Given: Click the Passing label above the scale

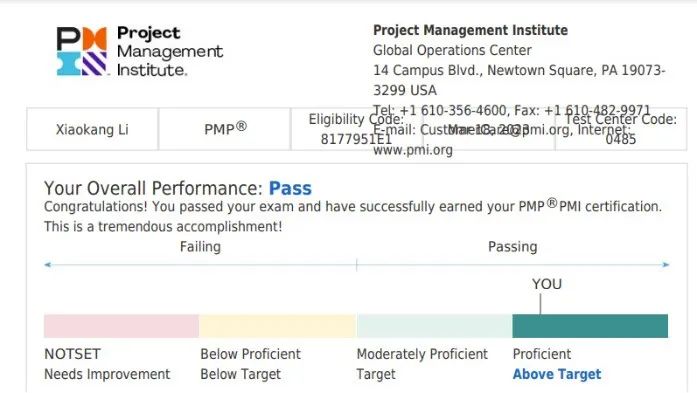Looking at the screenshot, I should (513, 247).
